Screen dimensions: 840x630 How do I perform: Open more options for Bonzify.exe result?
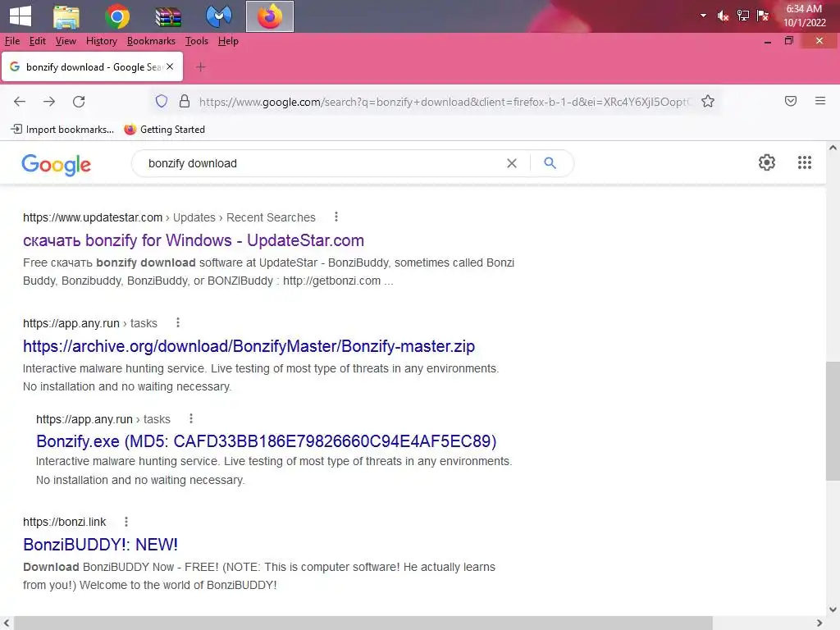pyautogui.click(x=190, y=419)
